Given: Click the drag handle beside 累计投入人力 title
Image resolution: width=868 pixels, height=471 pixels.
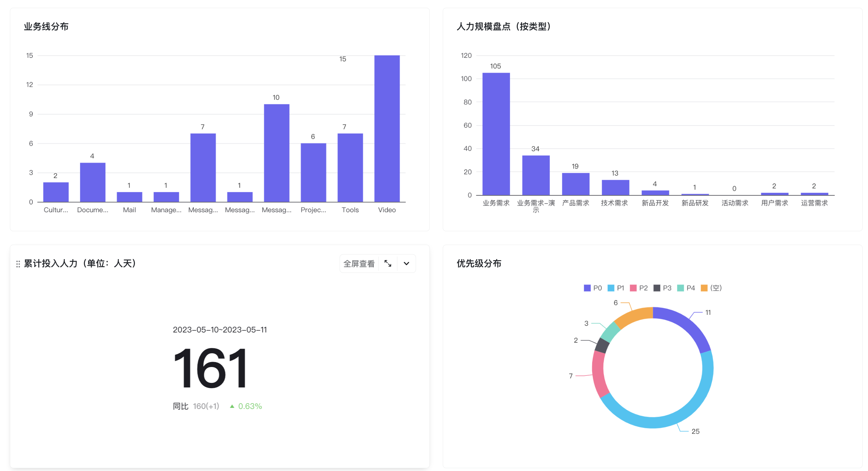Looking at the screenshot, I should tap(18, 264).
